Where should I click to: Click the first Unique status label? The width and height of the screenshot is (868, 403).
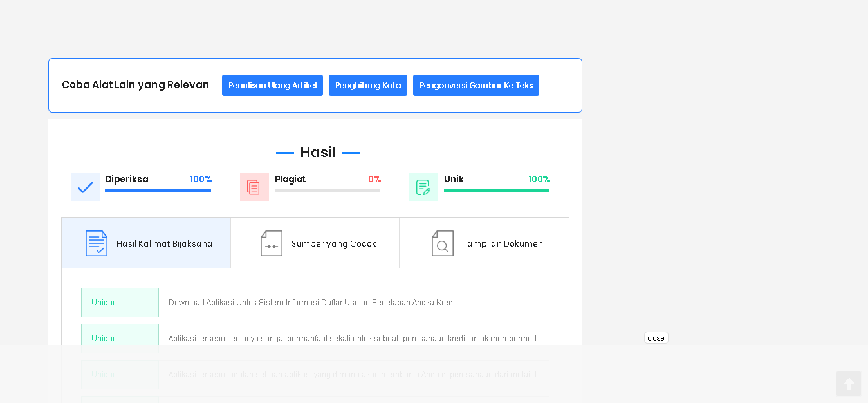(x=104, y=303)
